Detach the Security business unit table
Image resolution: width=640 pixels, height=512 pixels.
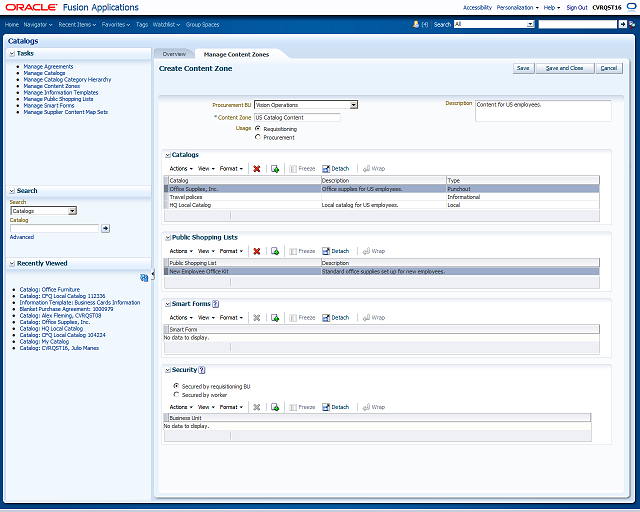tap(336, 407)
